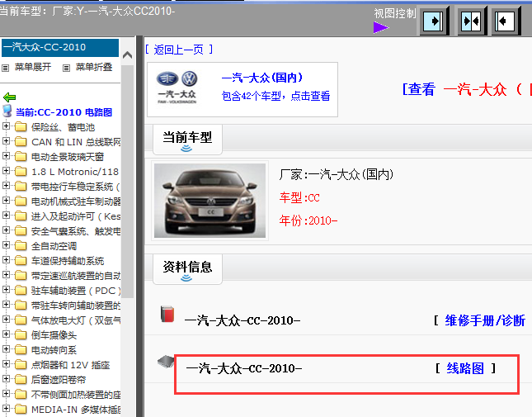Click the FAW-Volkswagen brand logo
This screenshot has width=532, height=417.
coord(177,87)
